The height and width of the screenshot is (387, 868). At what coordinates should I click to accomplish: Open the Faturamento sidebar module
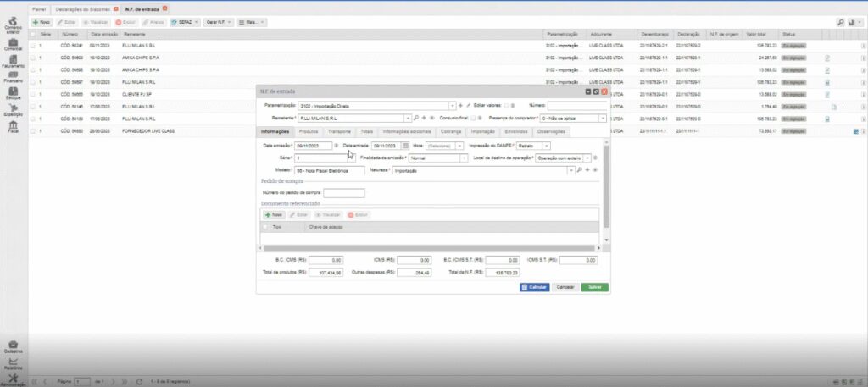point(12,58)
